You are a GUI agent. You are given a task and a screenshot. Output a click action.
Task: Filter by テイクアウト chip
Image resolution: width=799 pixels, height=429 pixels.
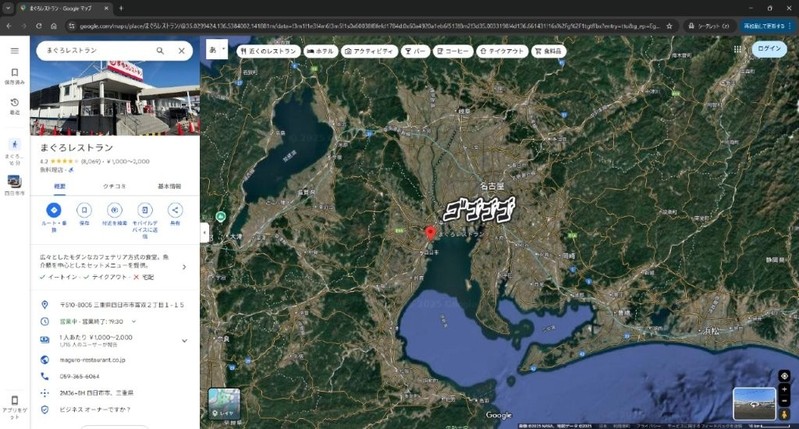502,51
